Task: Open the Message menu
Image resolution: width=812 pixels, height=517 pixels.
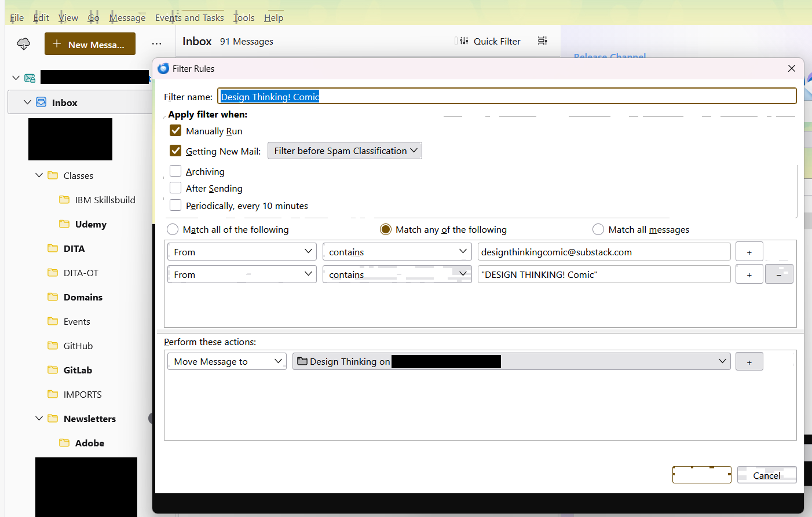Action: (x=127, y=17)
